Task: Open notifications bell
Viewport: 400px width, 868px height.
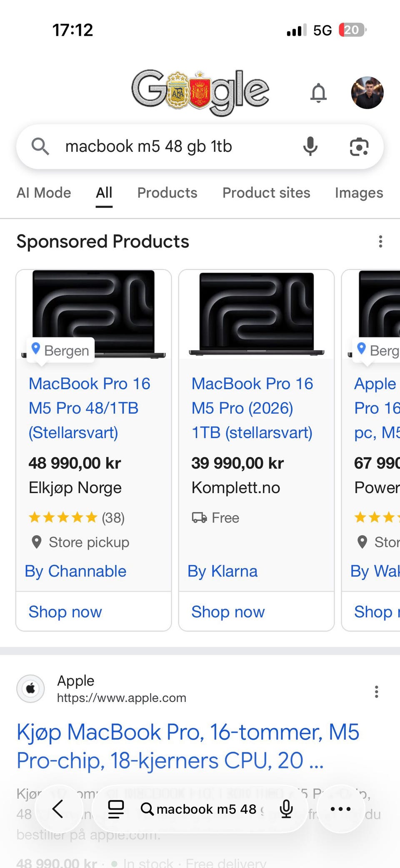Action: click(x=319, y=93)
